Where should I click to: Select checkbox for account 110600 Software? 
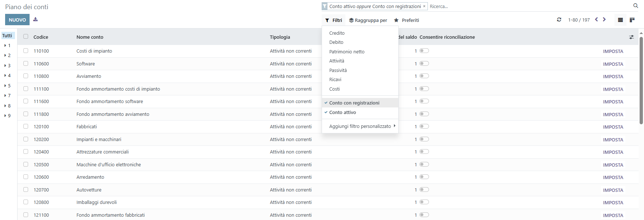click(x=26, y=64)
